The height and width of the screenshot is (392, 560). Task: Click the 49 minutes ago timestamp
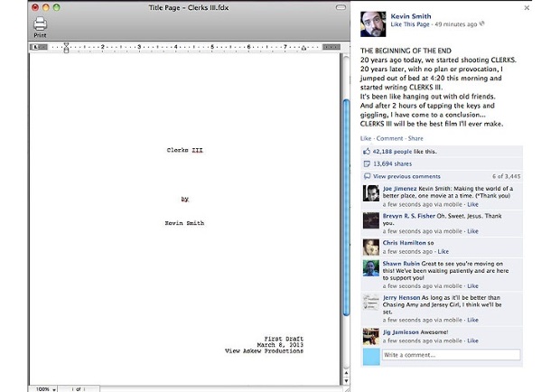click(456, 24)
